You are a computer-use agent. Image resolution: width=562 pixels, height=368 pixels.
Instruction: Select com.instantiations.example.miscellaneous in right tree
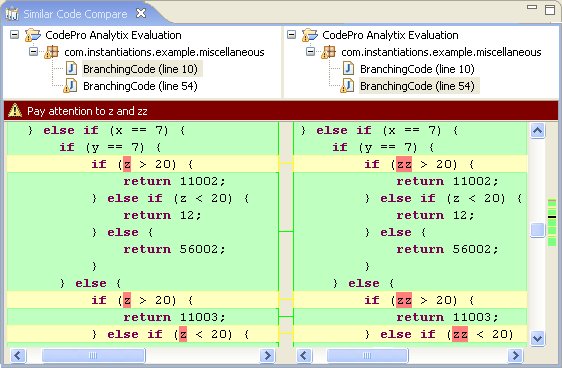point(441,52)
